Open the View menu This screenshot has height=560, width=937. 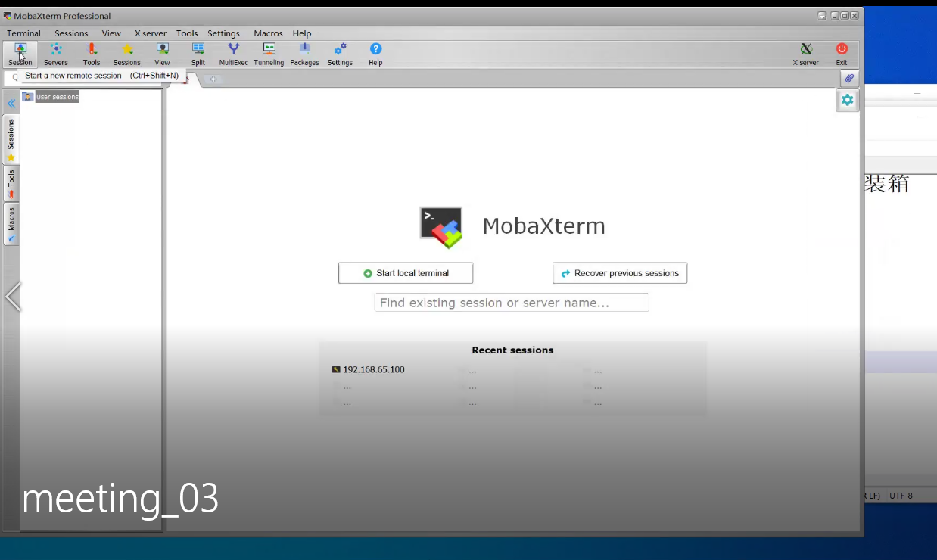111,33
